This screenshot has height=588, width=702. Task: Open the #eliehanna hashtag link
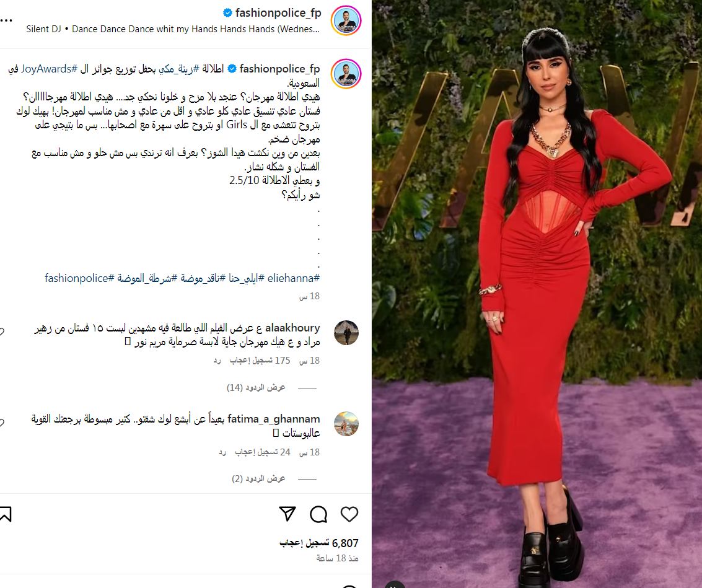[x=294, y=278]
